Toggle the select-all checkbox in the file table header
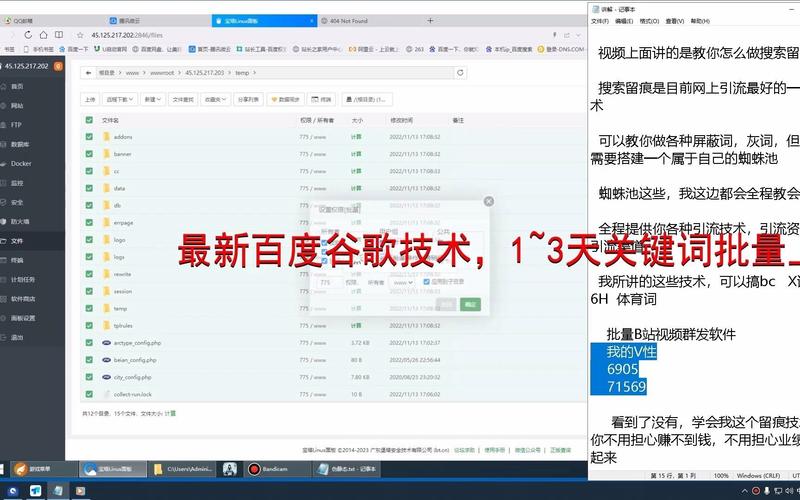Viewport: 800px width, 500px height. 89,120
